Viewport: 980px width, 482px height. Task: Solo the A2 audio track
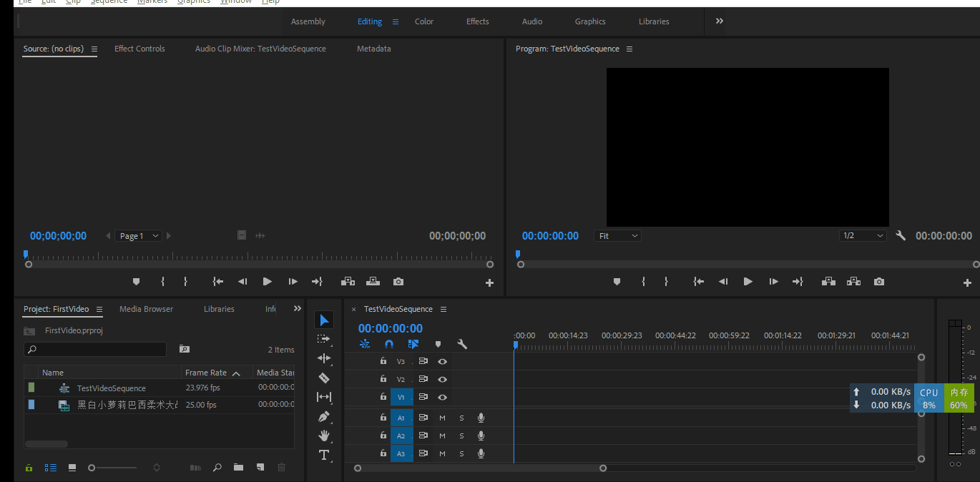(461, 436)
